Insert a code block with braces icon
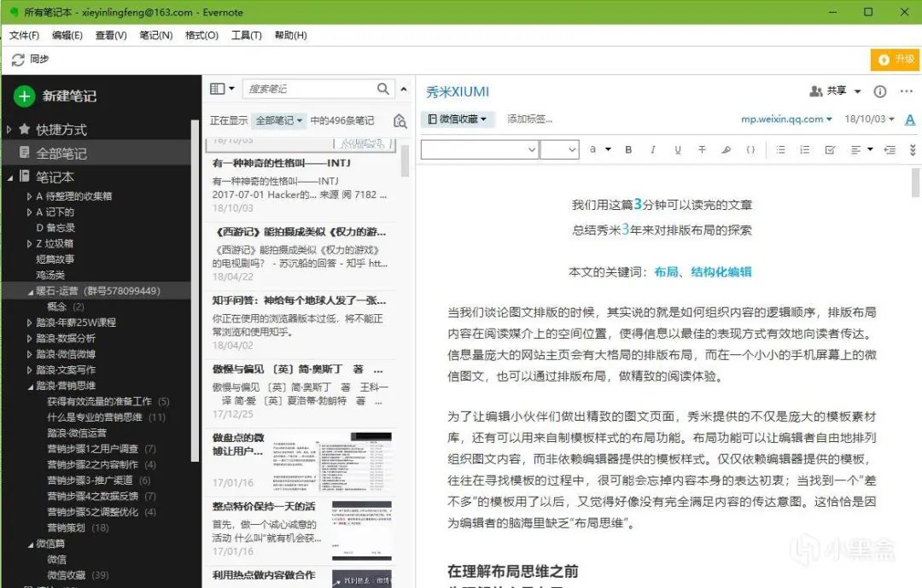922x588 pixels. tap(750, 149)
